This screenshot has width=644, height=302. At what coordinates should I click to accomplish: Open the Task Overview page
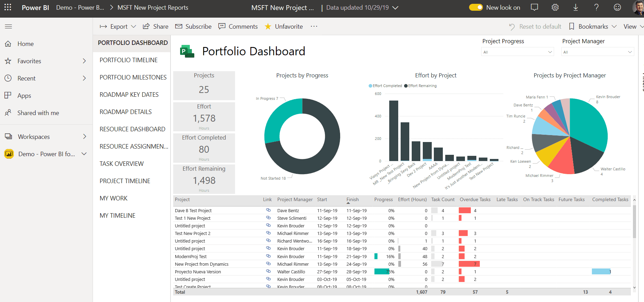point(122,164)
